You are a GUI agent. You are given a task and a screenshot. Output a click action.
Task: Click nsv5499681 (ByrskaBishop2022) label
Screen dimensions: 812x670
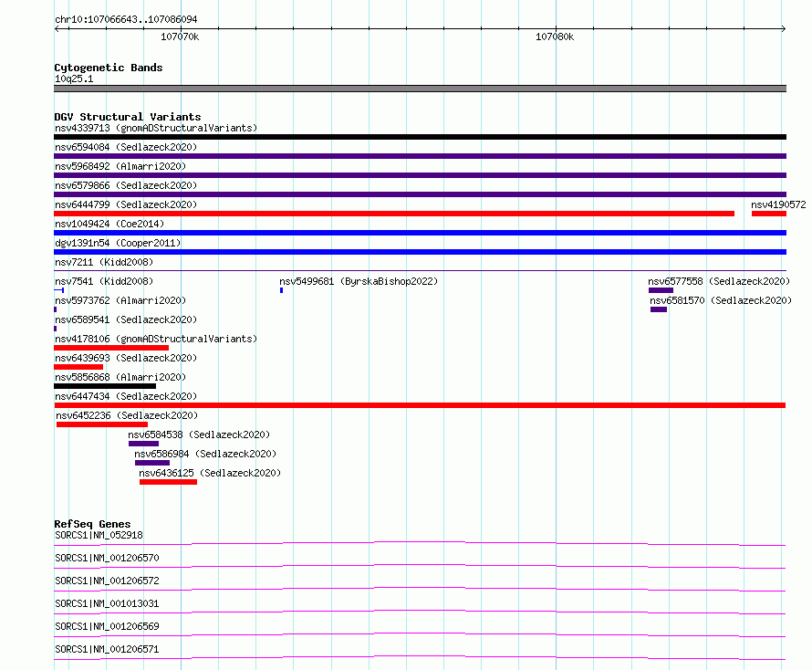[x=359, y=281]
